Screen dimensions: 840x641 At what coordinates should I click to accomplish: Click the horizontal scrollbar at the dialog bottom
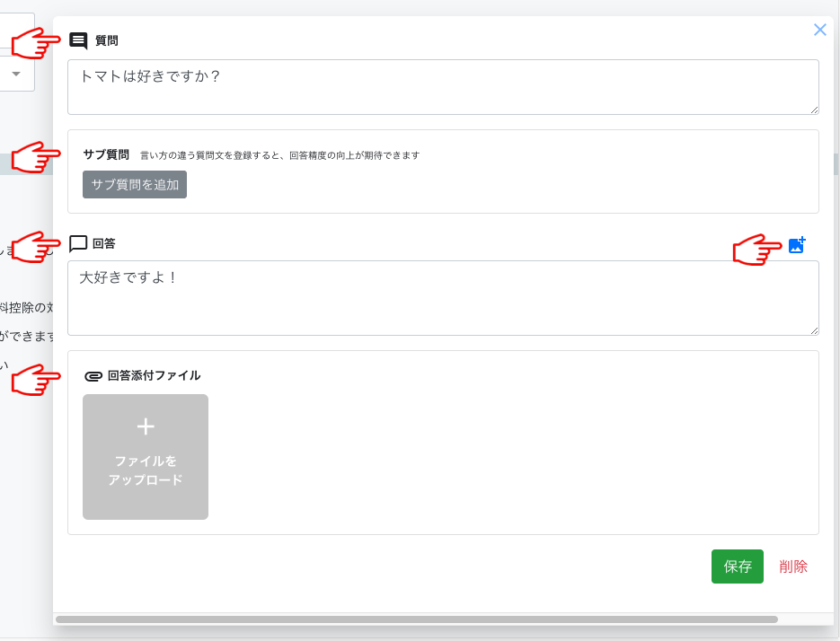click(x=416, y=619)
